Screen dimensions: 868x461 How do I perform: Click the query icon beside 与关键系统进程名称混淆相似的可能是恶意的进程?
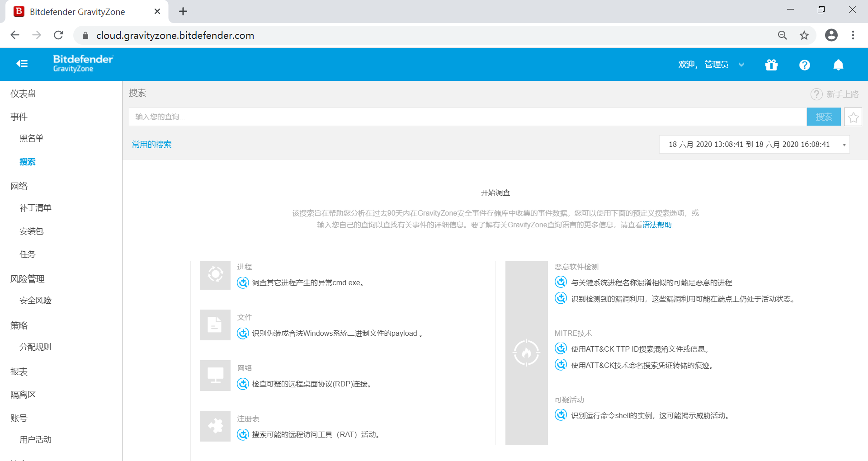561,282
